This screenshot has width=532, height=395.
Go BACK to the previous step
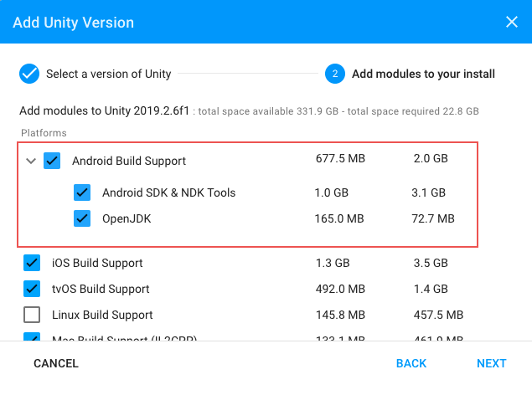click(411, 363)
